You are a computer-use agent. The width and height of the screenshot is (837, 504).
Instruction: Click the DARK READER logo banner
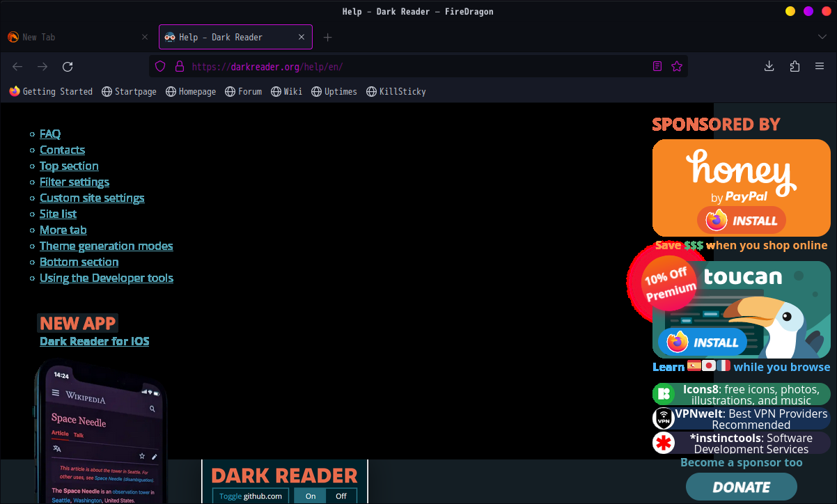coord(284,476)
